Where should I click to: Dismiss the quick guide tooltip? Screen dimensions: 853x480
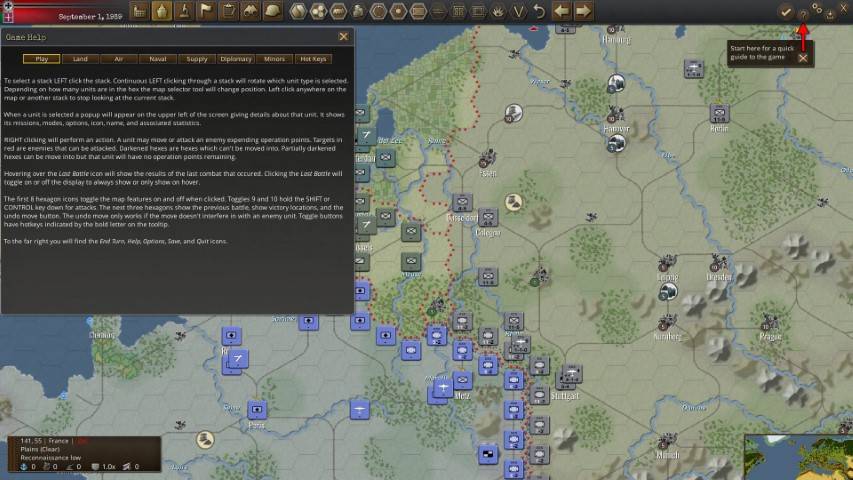[802, 58]
